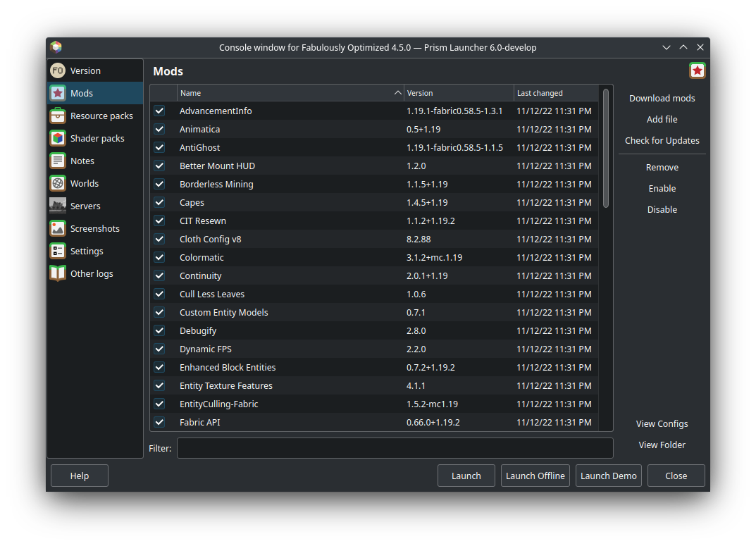
Task: Open the instance Settings page
Action: click(95, 251)
